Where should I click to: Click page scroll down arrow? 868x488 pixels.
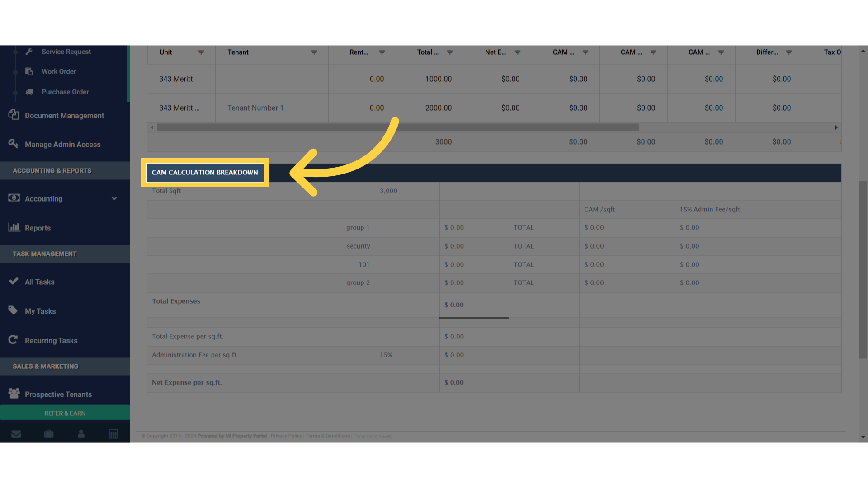863,437
